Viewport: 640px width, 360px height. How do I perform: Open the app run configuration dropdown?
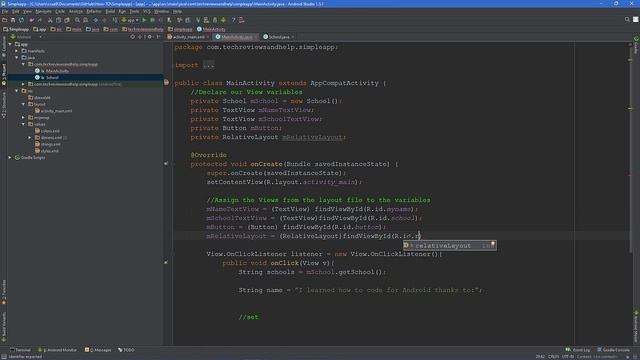(x=131, y=20)
